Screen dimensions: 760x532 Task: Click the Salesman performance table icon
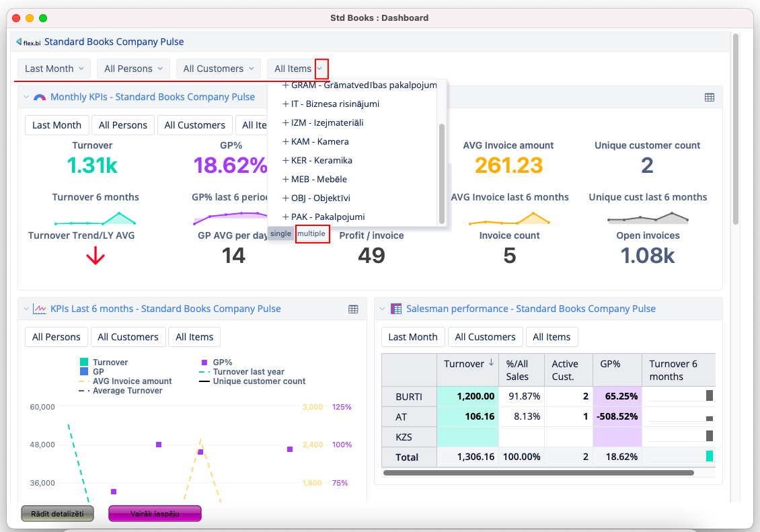coord(395,309)
